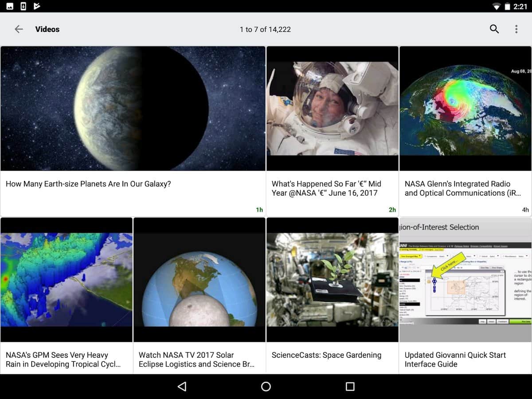
Task: Open the three-dot overflow menu
Action: (x=516, y=29)
